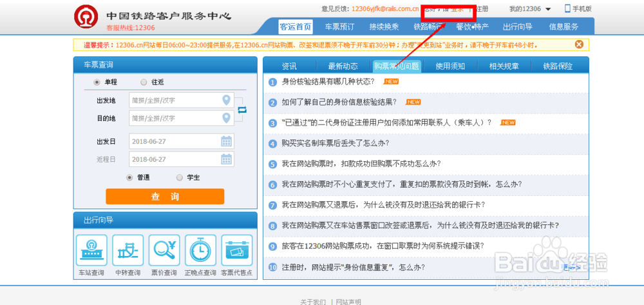Viewport: 644px width, 305px height.
Task: Click the 网站声明 footer link
Action: click(348, 302)
